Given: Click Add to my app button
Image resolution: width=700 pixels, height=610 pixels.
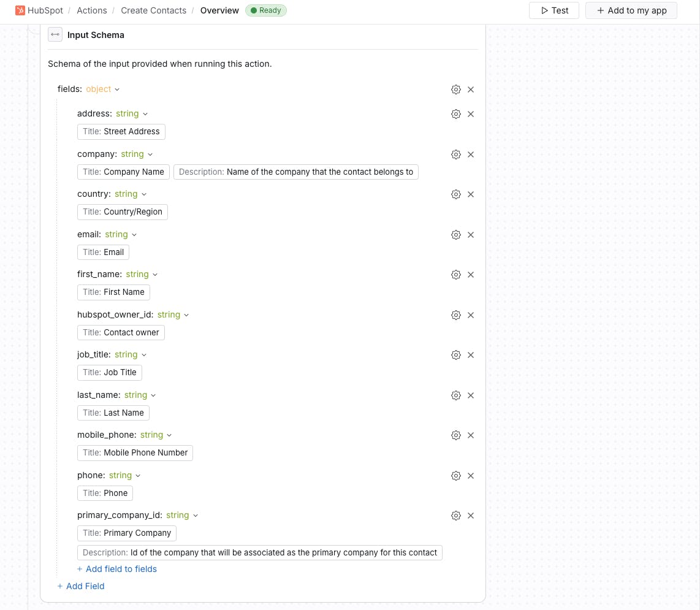Looking at the screenshot, I should coord(631,10).
